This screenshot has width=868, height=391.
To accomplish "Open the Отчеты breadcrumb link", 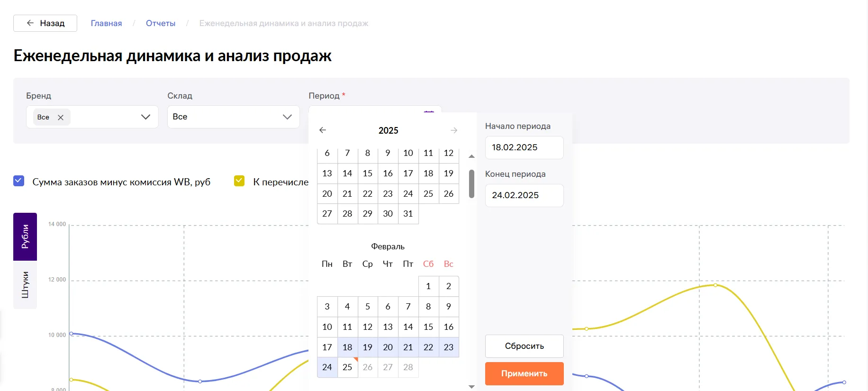I will pos(161,23).
